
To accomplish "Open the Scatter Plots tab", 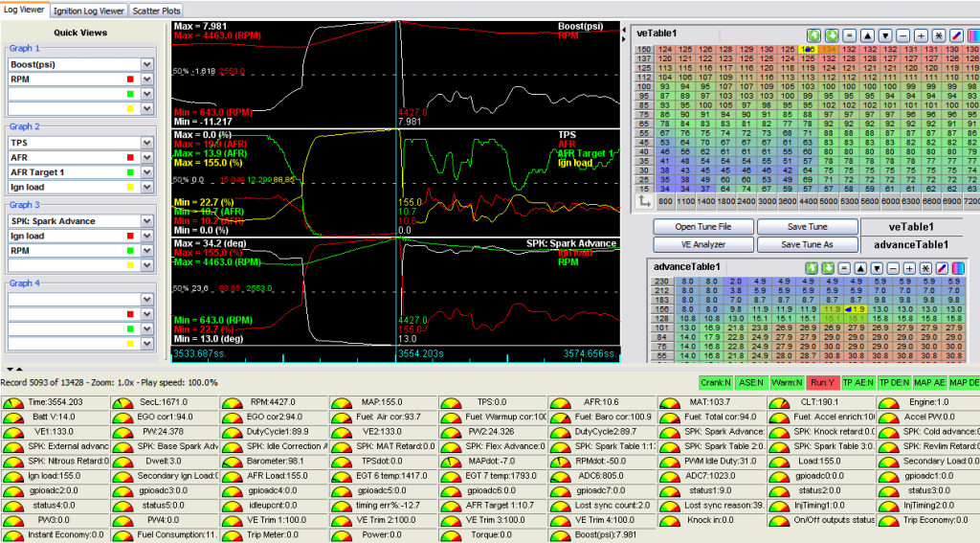I will point(157,11).
